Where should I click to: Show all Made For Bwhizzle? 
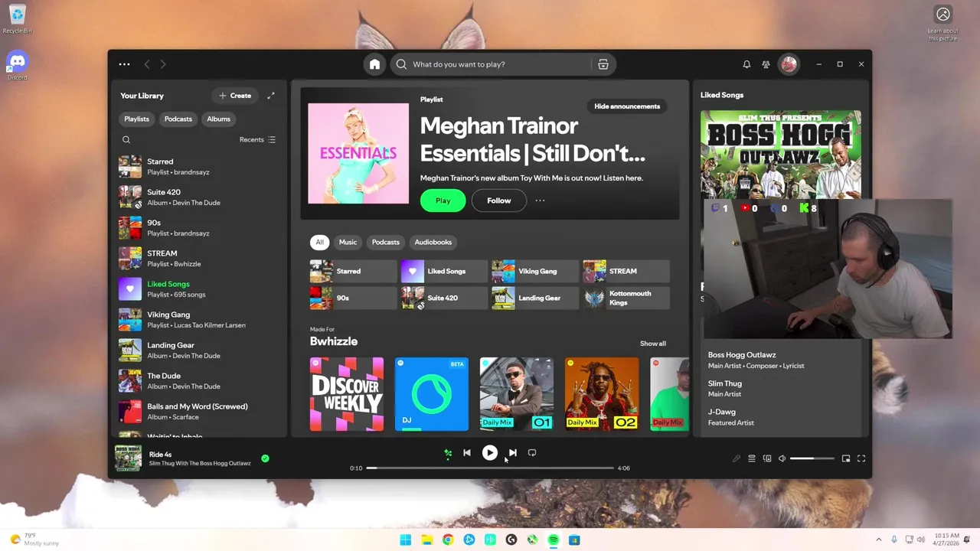click(x=653, y=344)
